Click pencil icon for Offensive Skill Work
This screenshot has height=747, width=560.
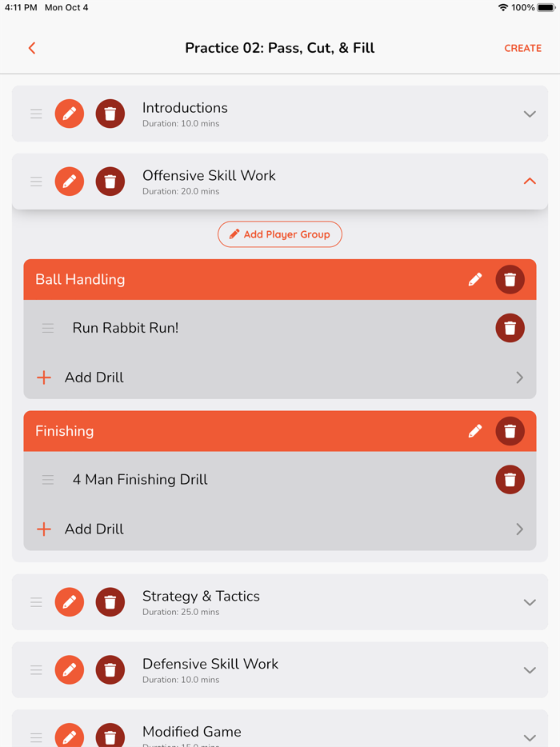point(70,182)
